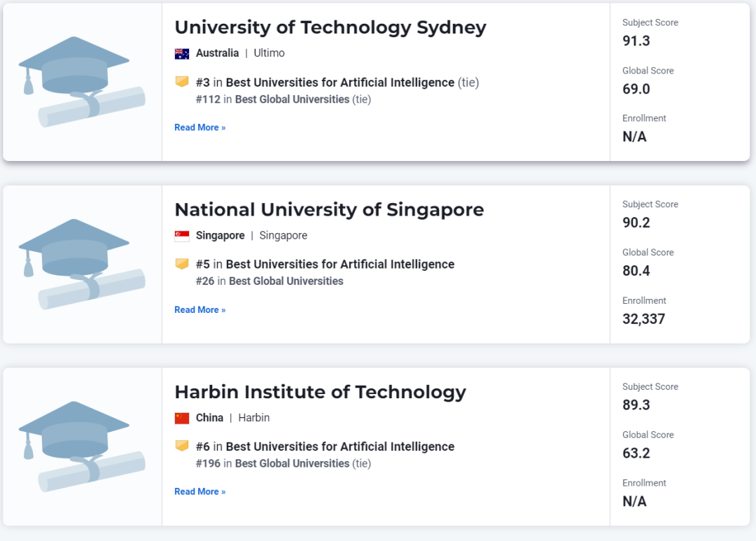Screen dimensions: 756x541
Task: Open NUS's #26 Best Global Universities ranking
Action: coord(287,281)
